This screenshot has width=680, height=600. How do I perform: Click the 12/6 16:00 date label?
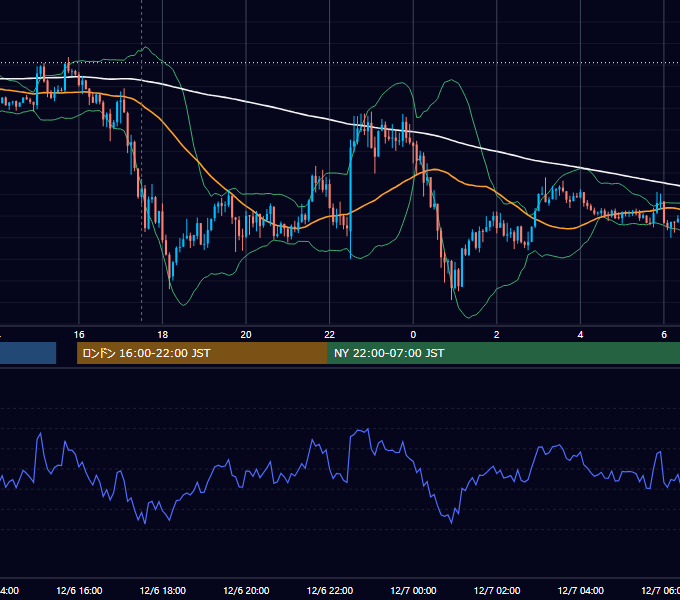click(79, 590)
